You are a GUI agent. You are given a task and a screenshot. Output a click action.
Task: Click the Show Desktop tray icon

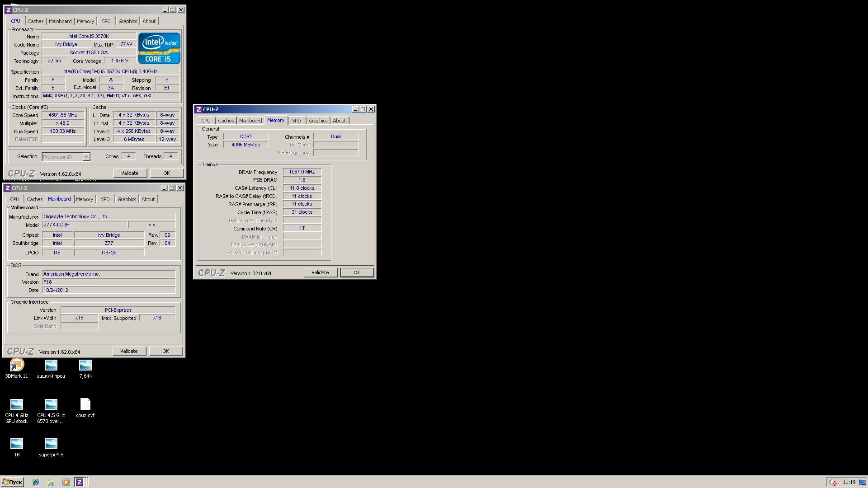[862, 482]
